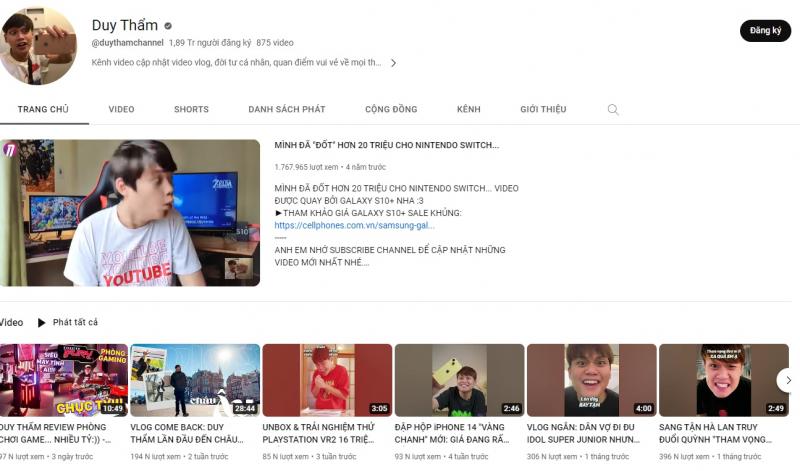This screenshot has height=471, width=800.
Task: Open the Duy Thẩm channel avatar
Action: coord(37,46)
